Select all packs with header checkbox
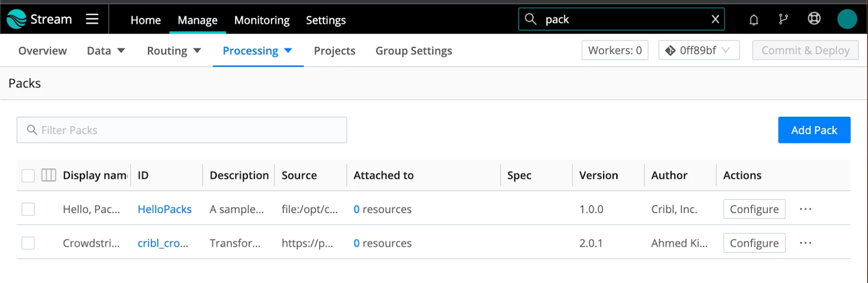This screenshot has width=868, height=283. pos(28,175)
